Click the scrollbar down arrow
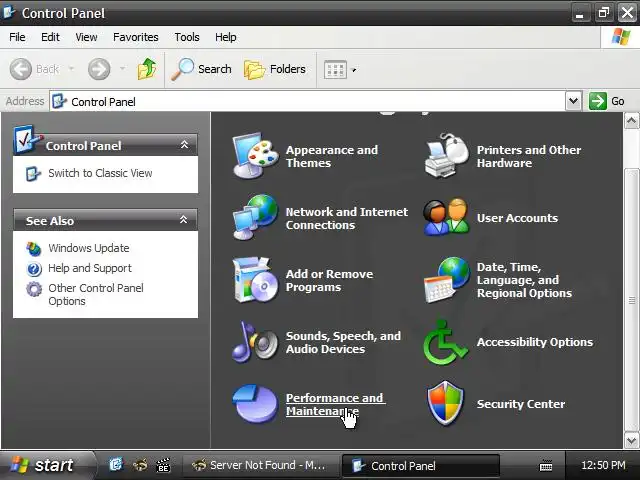The height and width of the screenshot is (480, 640). click(631, 440)
